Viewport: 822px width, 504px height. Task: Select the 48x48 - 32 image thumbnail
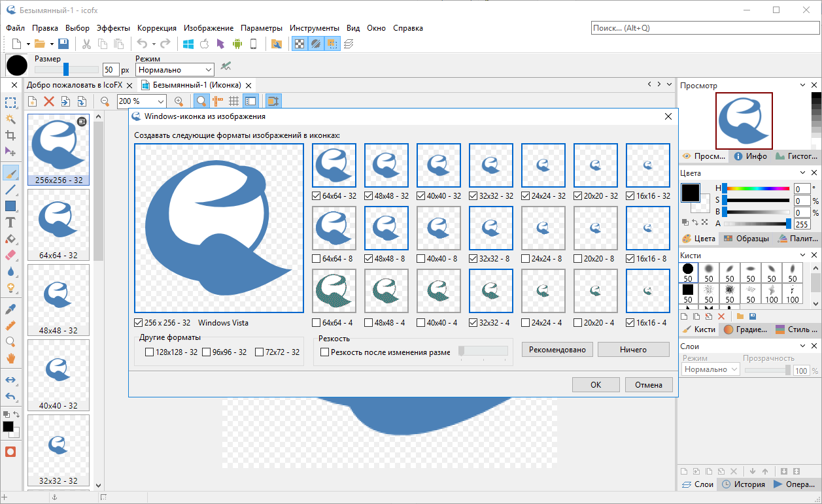pos(58,300)
